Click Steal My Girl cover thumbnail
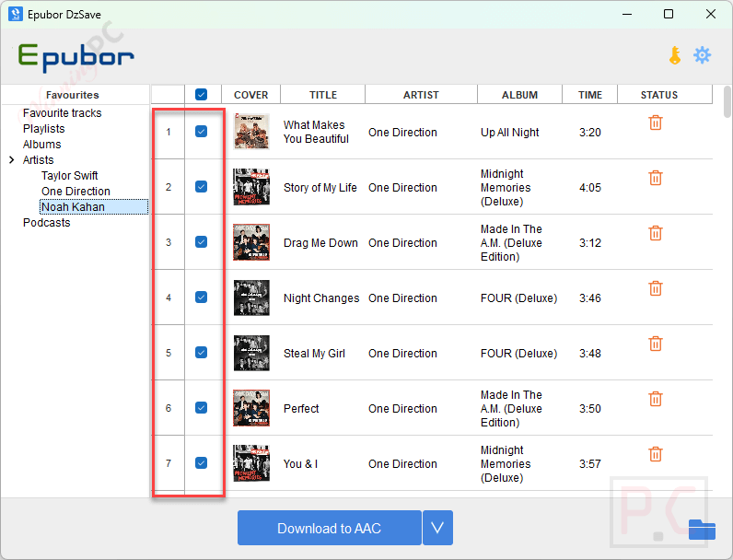Screen dimensions: 733x560 click(x=251, y=353)
